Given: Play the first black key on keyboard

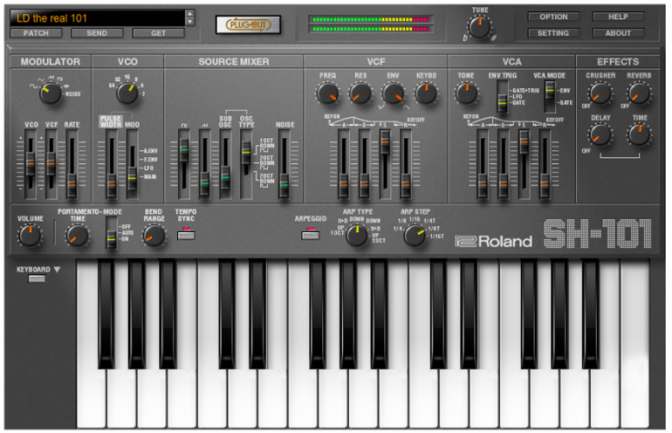Looking at the screenshot, I should click(x=106, y=314).
